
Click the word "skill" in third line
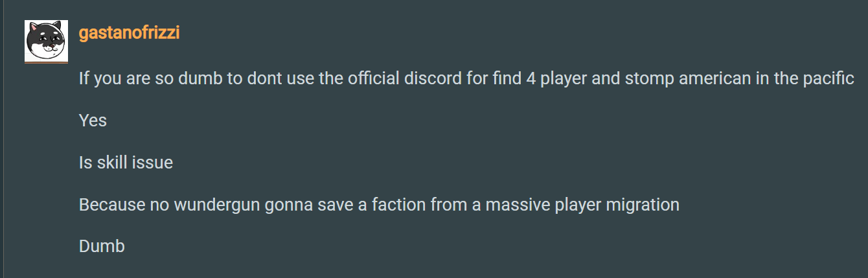(x=113, y=163)
